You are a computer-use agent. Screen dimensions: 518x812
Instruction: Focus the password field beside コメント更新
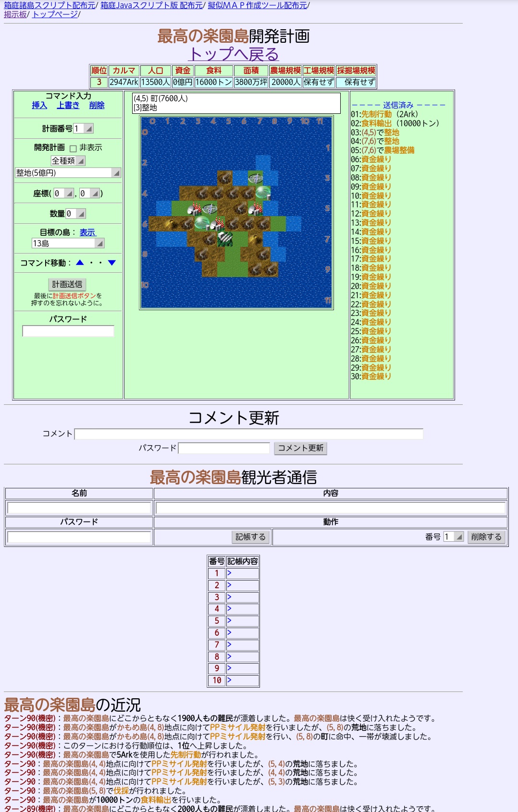tap(224, 448)
